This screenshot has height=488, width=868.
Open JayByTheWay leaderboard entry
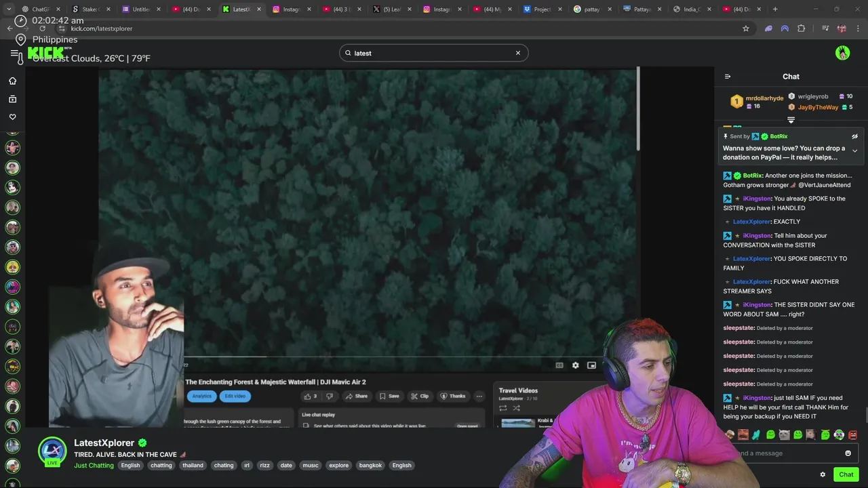click(x=821, y=107)
